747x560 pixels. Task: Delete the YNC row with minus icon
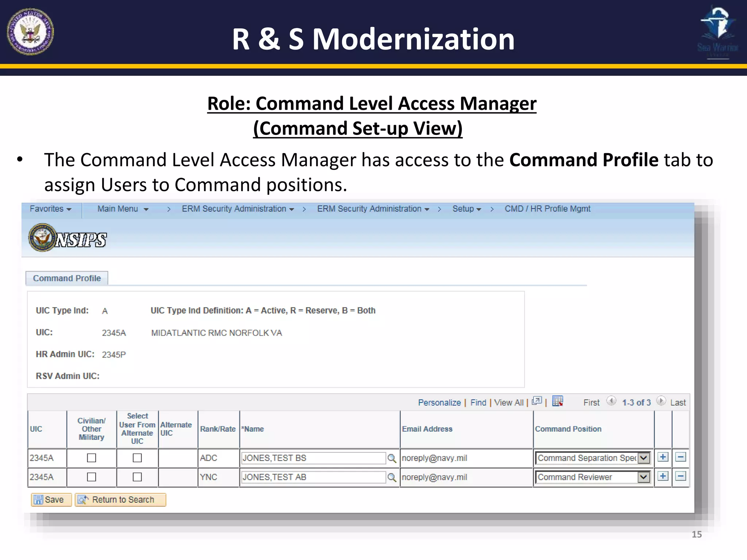click(681, 476)
